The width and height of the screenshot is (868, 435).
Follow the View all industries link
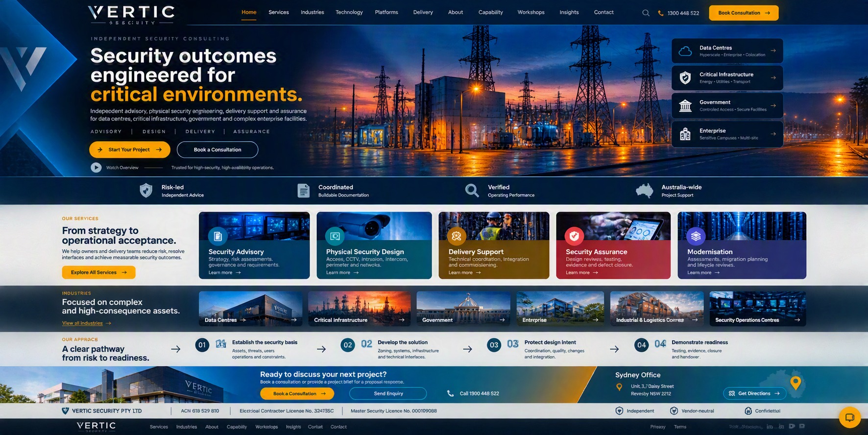coord(87,323)
